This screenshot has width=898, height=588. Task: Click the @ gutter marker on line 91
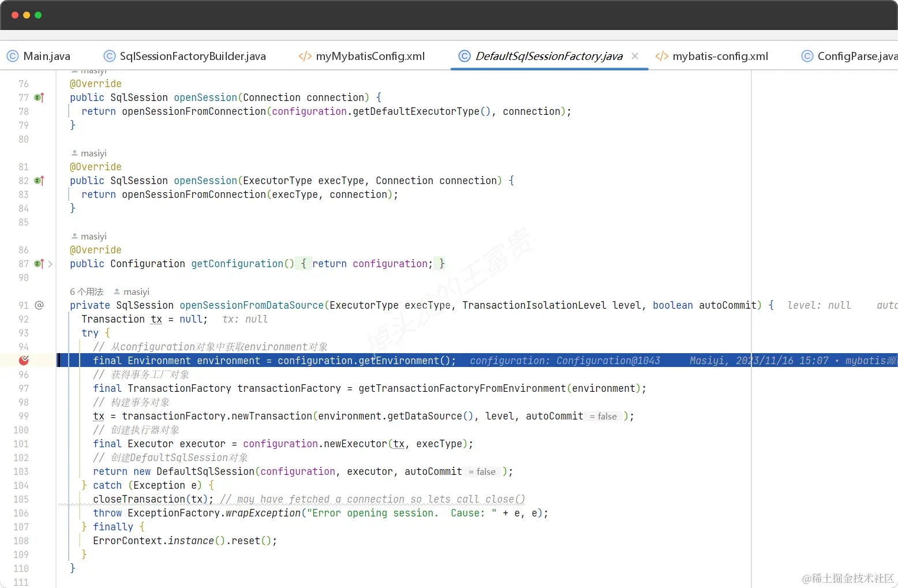pyautogui.click(x=39, y=305)
